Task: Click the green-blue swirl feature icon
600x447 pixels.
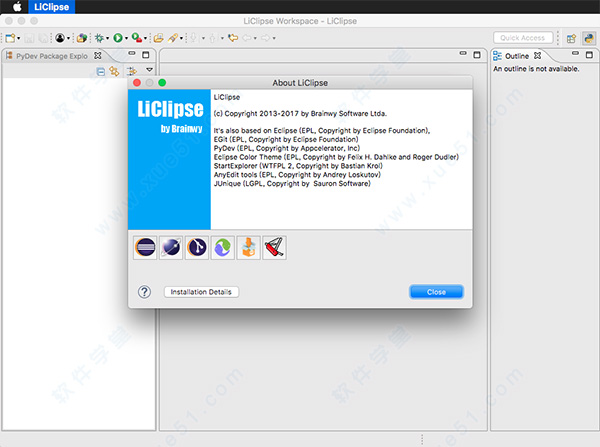Action: (x=223, y=246)
